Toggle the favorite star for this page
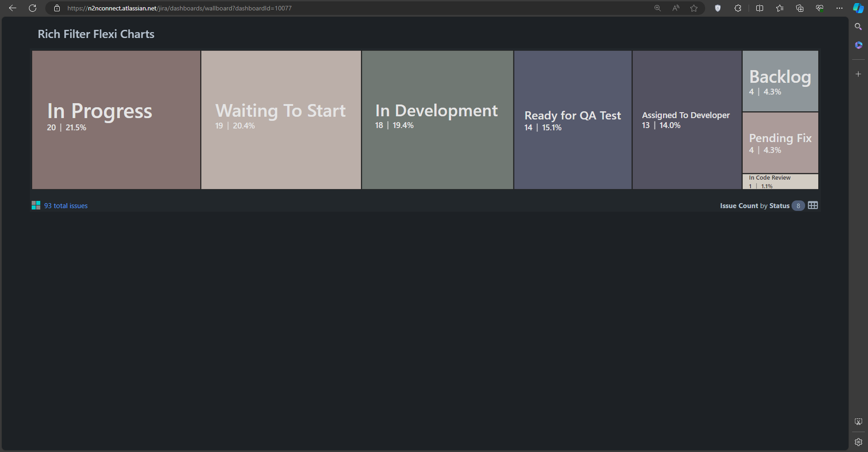The height and width of the screenshot is (452, 868). coord(693,8)
